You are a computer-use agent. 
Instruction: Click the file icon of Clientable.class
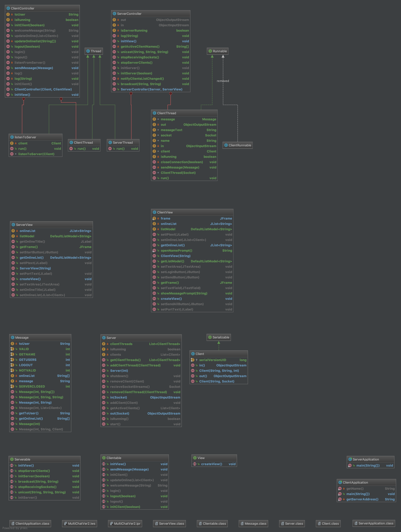coord(200,524)
